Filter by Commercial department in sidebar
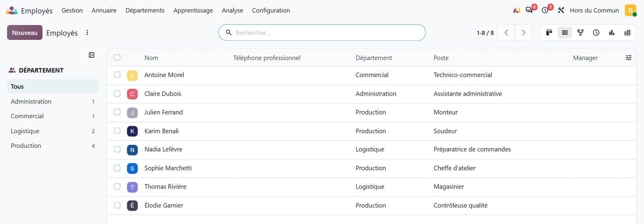Screen dimensions: 644x224 tap(53, 116)
